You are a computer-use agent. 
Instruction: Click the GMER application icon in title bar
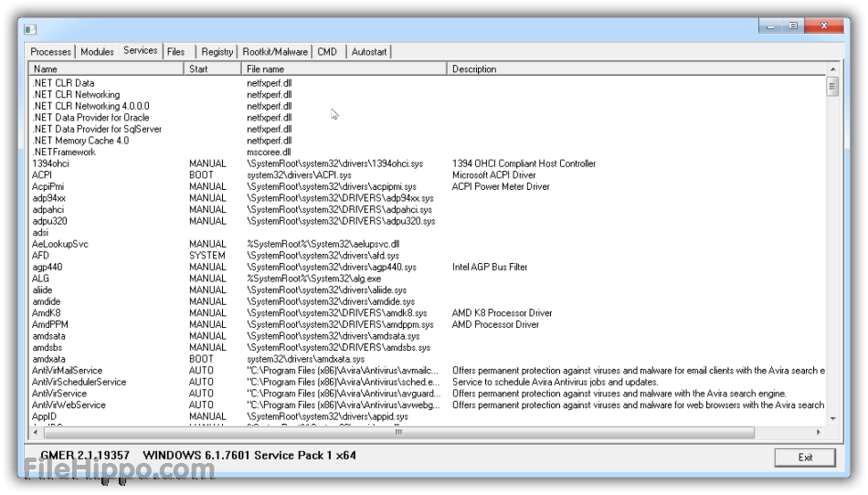click(30, 29)
